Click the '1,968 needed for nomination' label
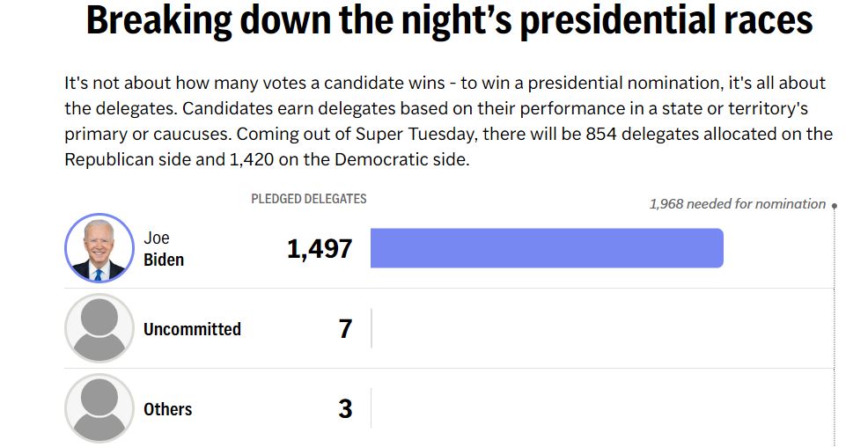 [x=737, y=204]
